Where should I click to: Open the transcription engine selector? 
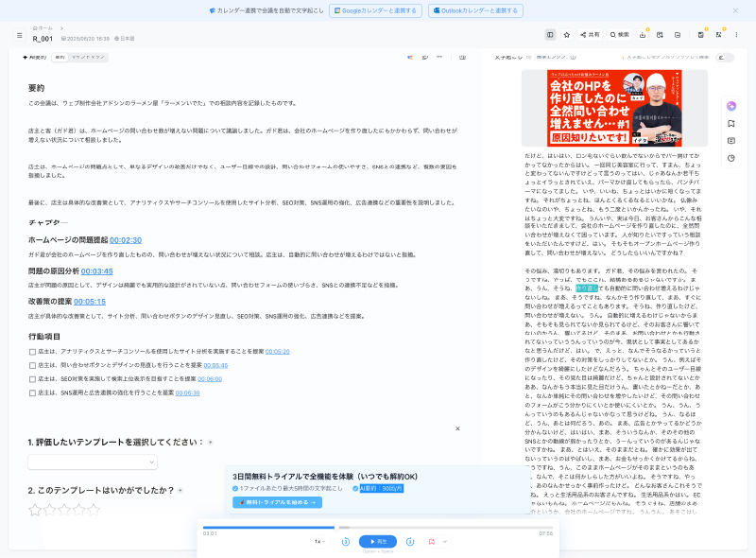551,57
